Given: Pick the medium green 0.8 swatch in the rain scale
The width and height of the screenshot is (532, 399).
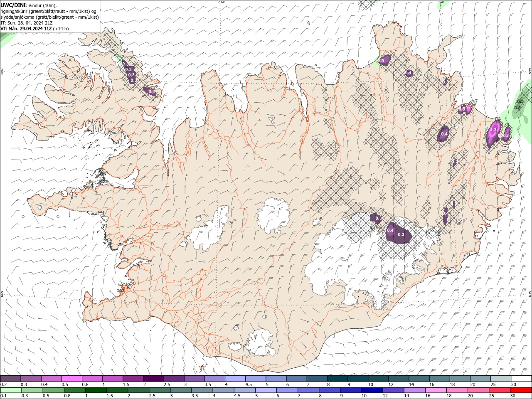Looking at the screenshot, I should coord(74,390).
